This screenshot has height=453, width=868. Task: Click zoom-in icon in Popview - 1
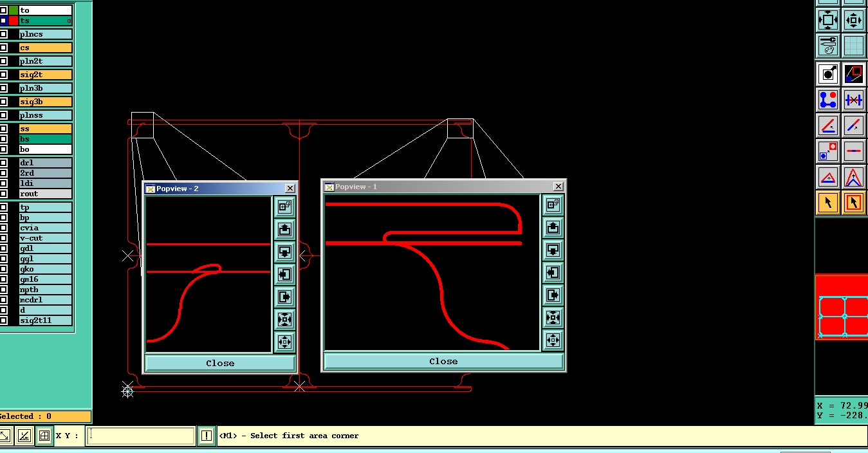pos(553,317)
